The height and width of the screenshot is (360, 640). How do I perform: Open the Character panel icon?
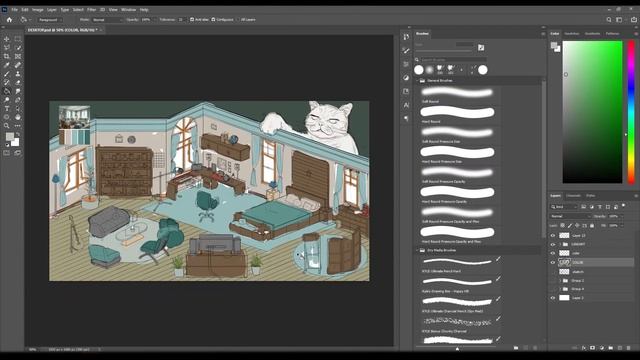tap(406, 105)
